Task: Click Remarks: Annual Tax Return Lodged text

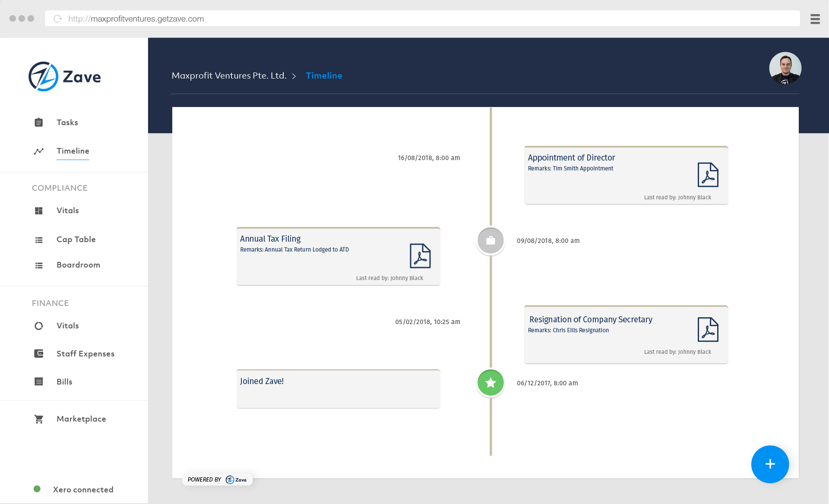Action: click(x=294, y=249)
